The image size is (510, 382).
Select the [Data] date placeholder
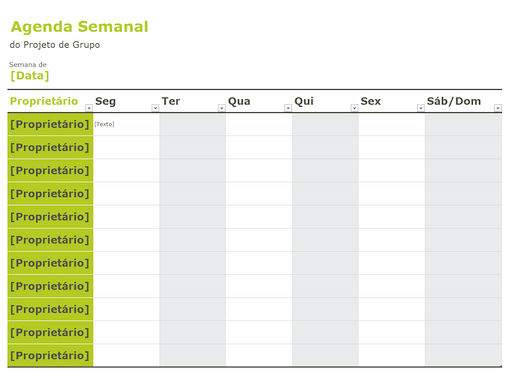pyautogui.click(x=30, y=76)
